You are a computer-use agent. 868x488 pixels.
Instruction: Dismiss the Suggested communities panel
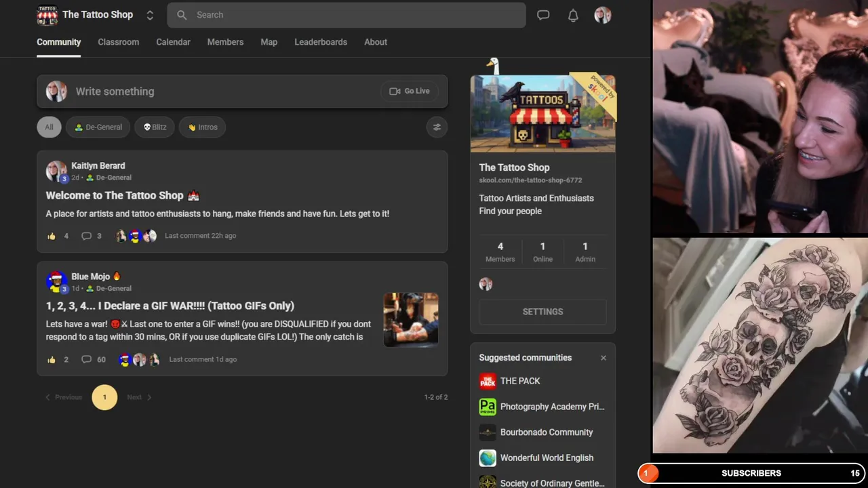(x=604, y=358)
